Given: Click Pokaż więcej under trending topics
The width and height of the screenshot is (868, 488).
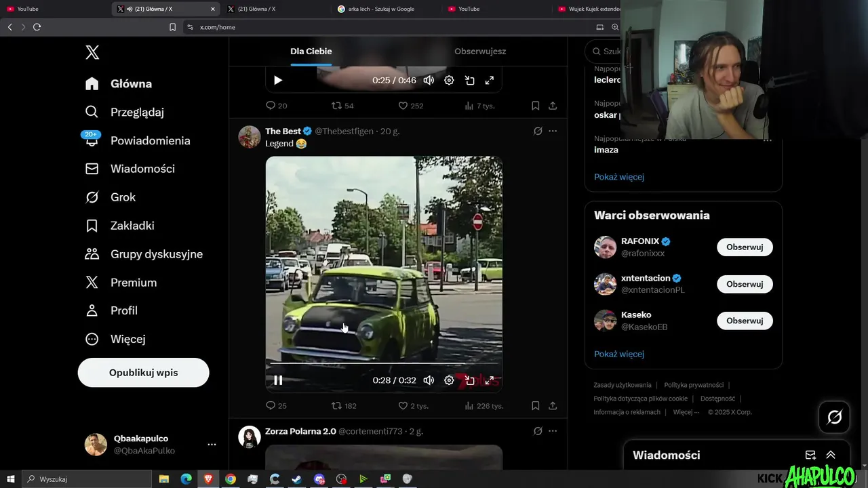Looking at the screenshot, I should (619, 177).
